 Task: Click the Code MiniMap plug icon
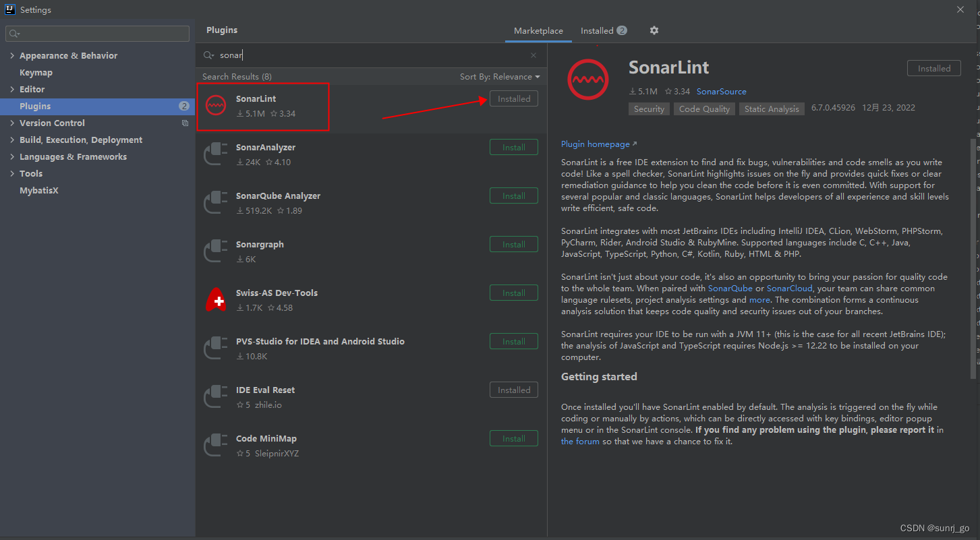pos(216,446)
